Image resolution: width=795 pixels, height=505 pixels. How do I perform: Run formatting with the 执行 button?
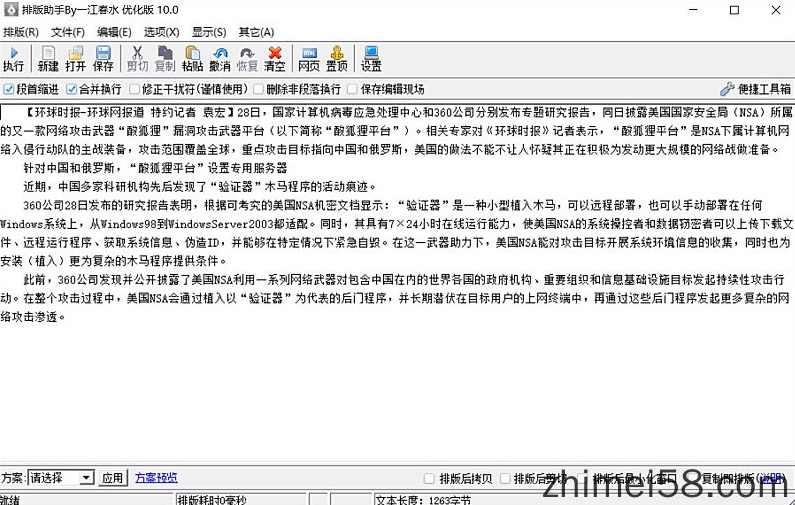click(x=14, y=59)
